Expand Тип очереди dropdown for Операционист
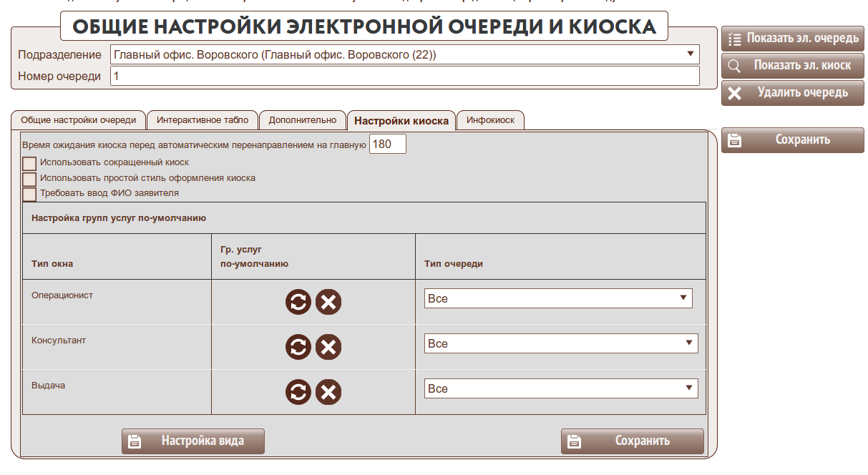Image resolution: width=868 pixels, height=475 pixels. [558, 298]
